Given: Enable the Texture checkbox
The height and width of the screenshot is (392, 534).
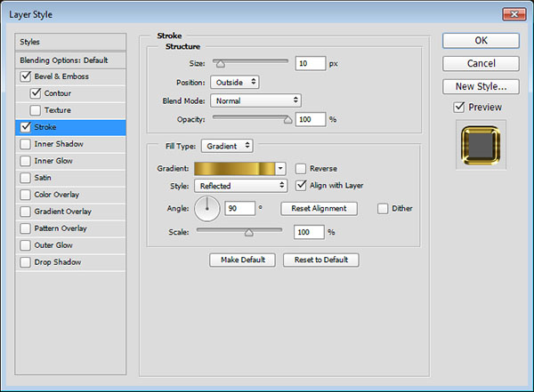Looking at the screenshot, I should (x=36, y=110).
